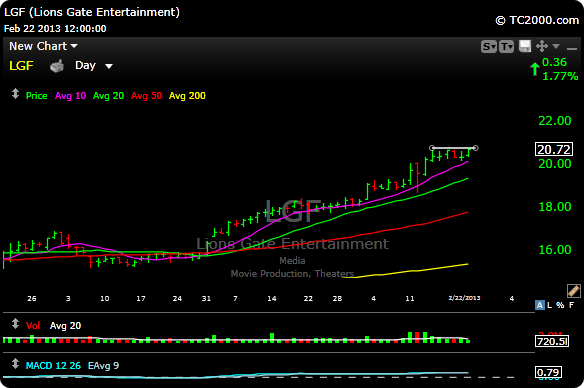Click the 0.36 net change value
The height and width of the screenshot is (388, 584).
[554, 62]
